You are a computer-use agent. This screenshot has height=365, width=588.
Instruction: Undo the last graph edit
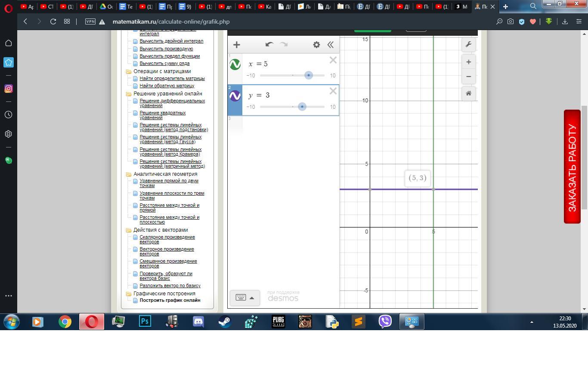pos(269,44)
